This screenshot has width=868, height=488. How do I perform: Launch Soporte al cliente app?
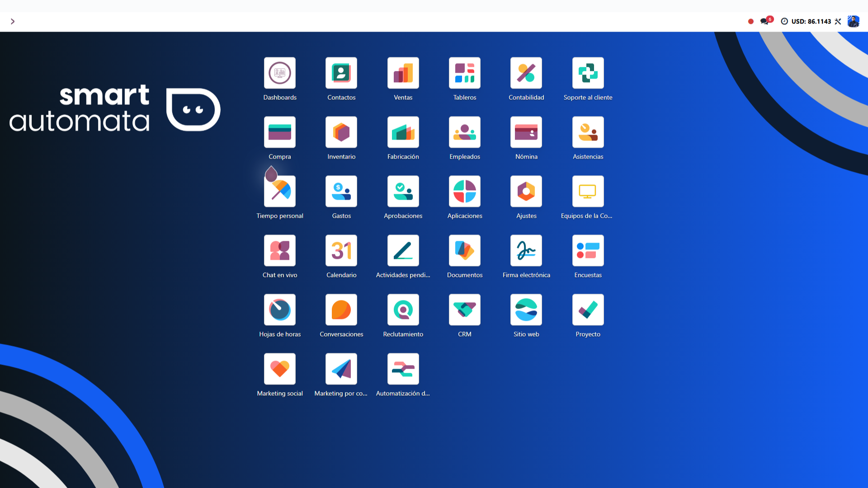[x=588, y=73]
